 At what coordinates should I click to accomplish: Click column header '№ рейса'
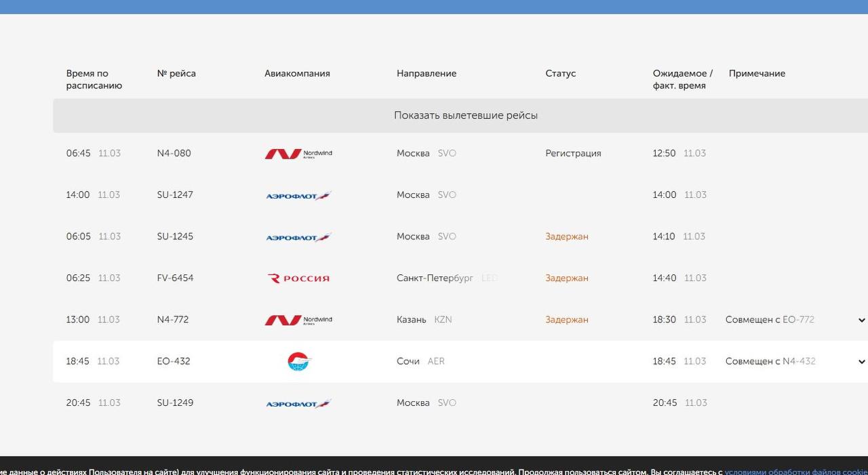click(176, 73)
